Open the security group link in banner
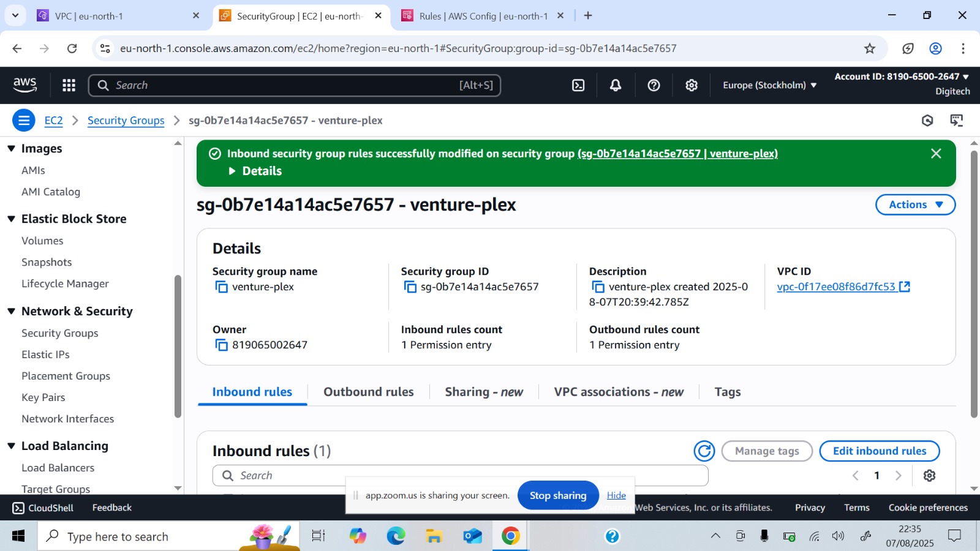The image size is (980, 551). tap(677, 154)
